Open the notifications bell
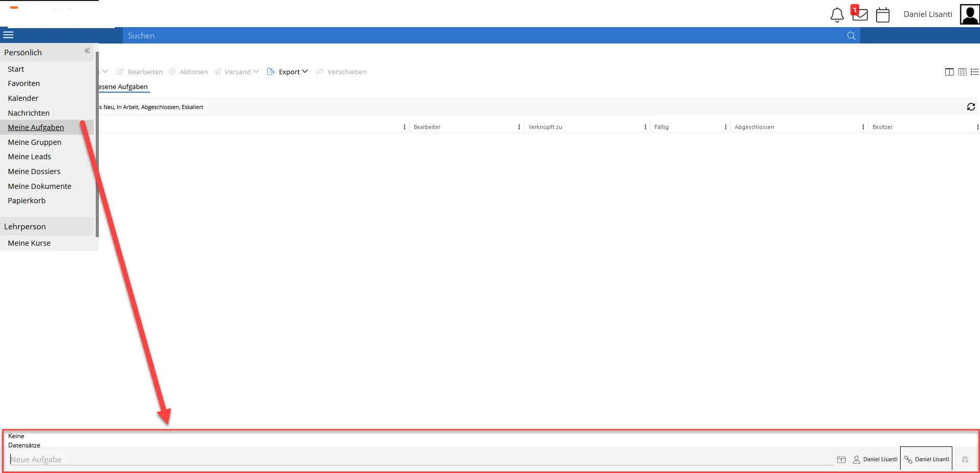980x473 pixels. pyautogui.click(x=837, y=15)
